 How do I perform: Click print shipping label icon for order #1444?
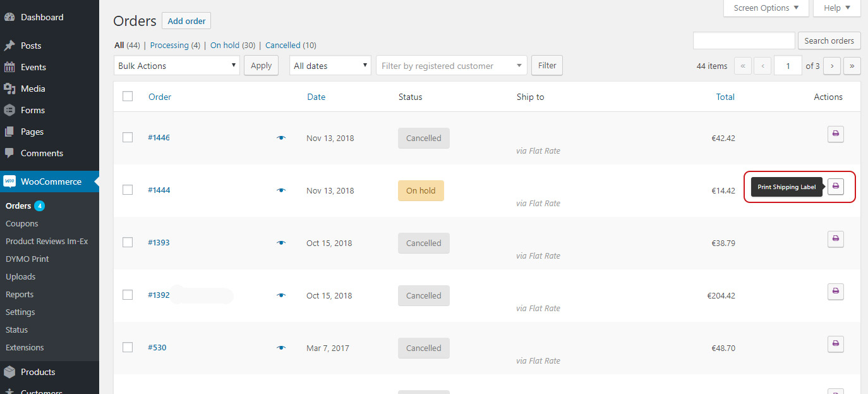[x=835, y=187]
